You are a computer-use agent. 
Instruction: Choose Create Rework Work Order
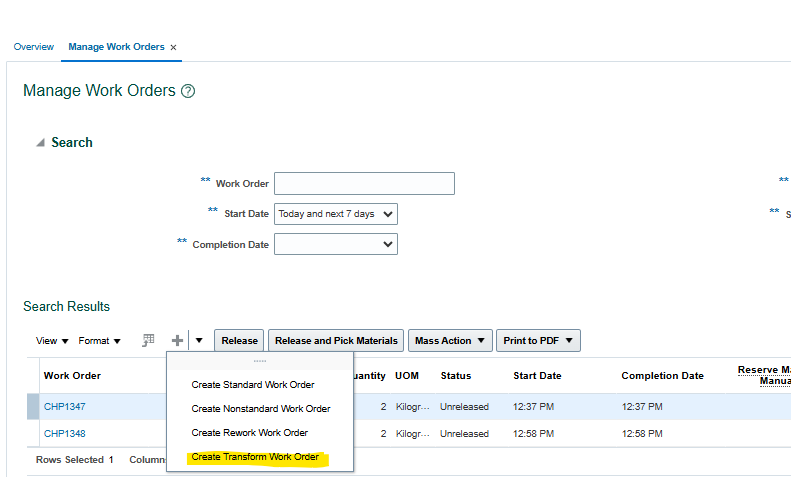[250, 433]
